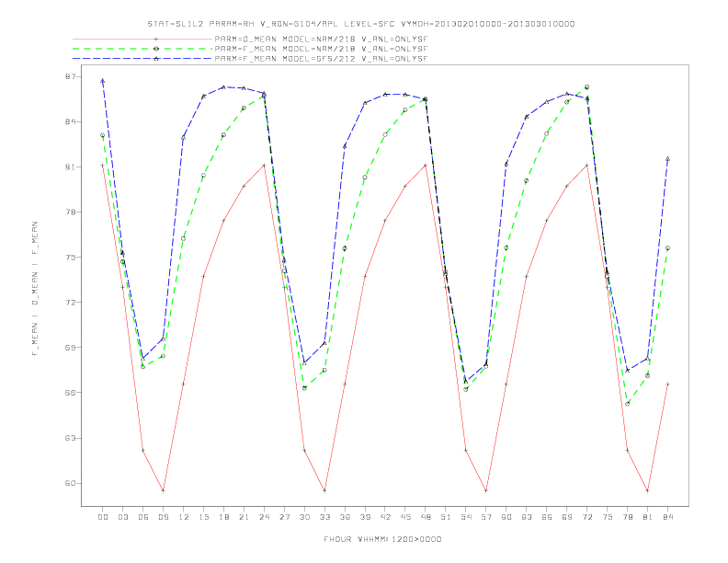Click forecast hour 03 on the x-axis

click(122, 517)
